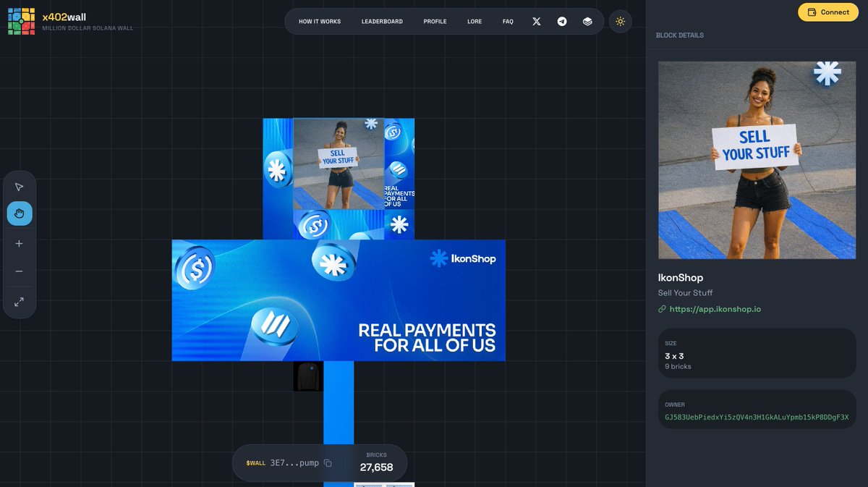Click the 'Sell Your Stuff' description text
This screenshot has width=868, height=487.
685,293
